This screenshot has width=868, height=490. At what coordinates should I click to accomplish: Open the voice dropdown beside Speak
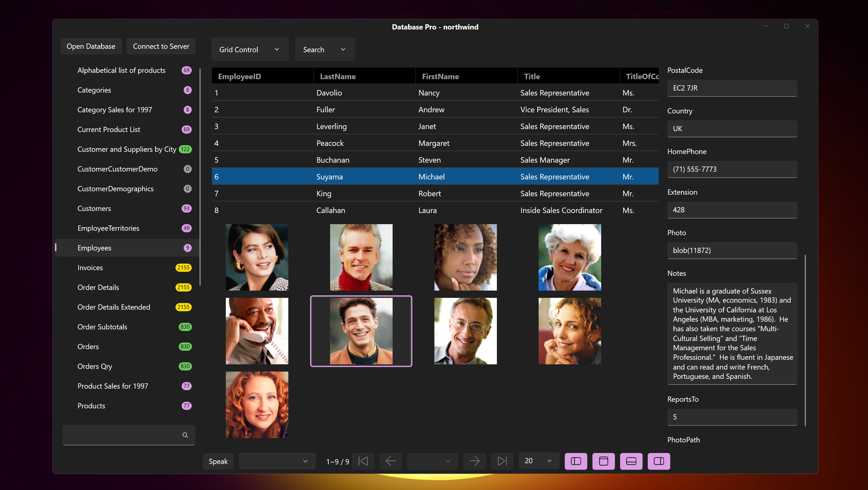coord(277,461)
